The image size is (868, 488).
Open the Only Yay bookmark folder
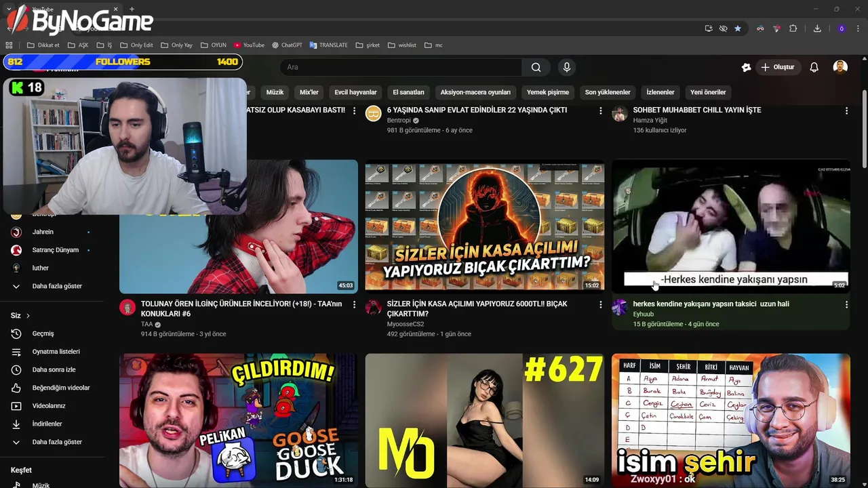point(176,45)
